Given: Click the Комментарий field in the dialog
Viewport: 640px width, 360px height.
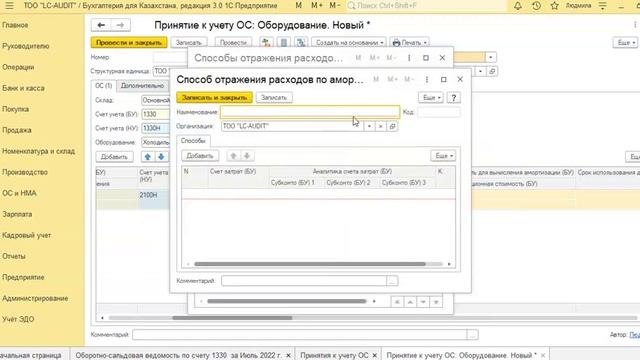Looking at the screenshot, I should point(304,281).
